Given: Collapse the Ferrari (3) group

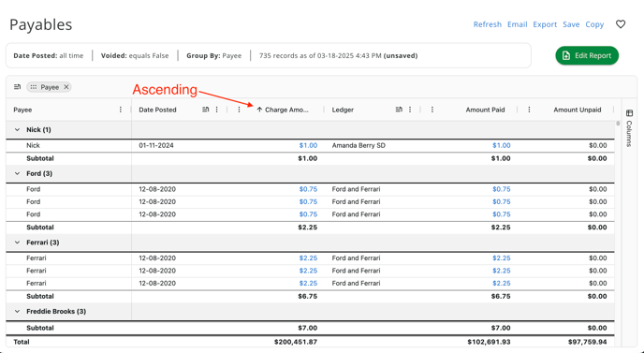Looking at the screenshot, I should 17,243.
